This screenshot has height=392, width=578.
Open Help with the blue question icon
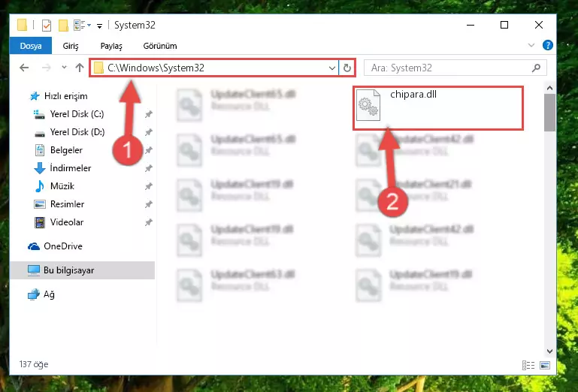548,45
